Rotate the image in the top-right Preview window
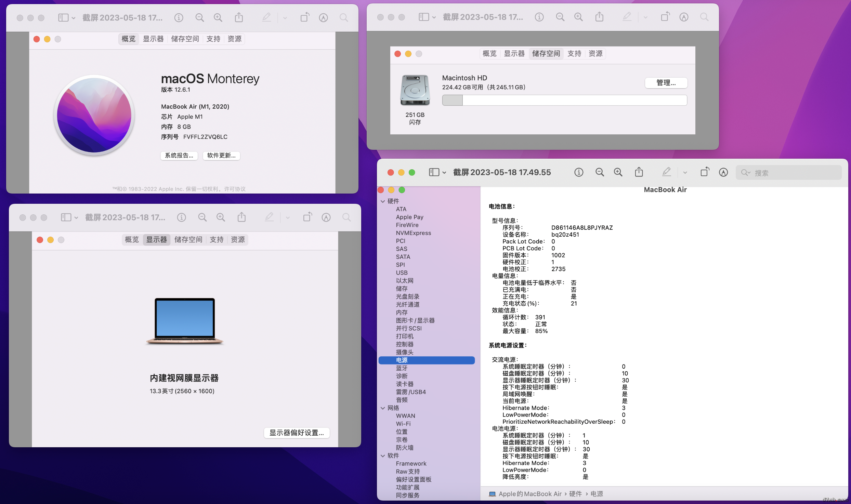Image resolution: width=851 pixels, height=504 pixels. [665, 16]
